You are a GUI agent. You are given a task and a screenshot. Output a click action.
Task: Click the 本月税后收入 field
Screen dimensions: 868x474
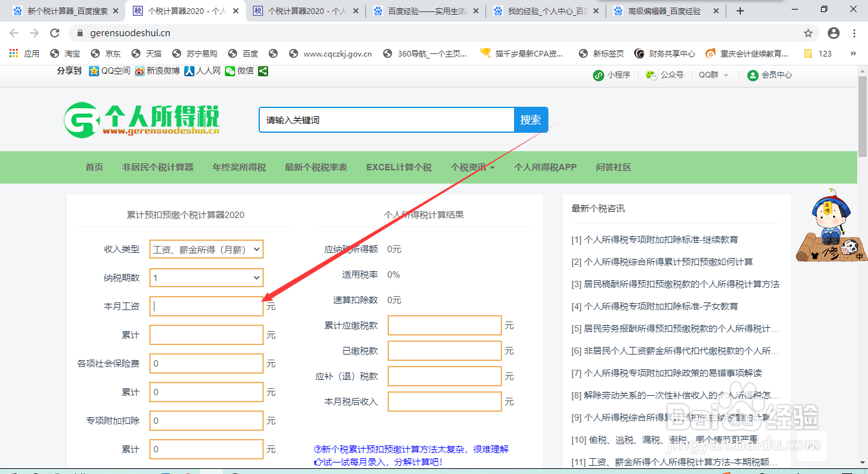coord(445,402)
